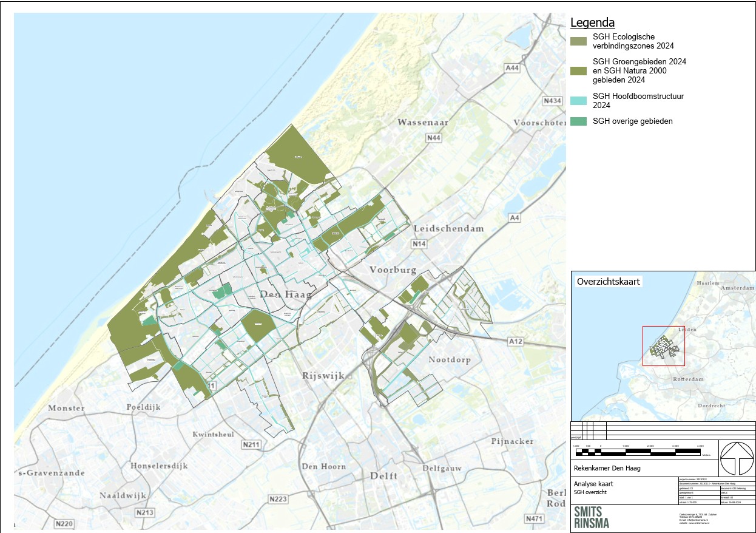Click the Ecologische verbindingszones 2024 legend swatch
The height and width of the screenshot is (533, 756).
pos(578,41)
